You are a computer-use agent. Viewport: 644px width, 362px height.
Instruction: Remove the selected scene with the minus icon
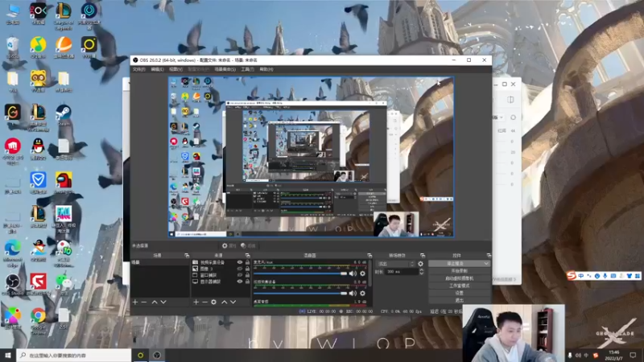pos(144,302)
